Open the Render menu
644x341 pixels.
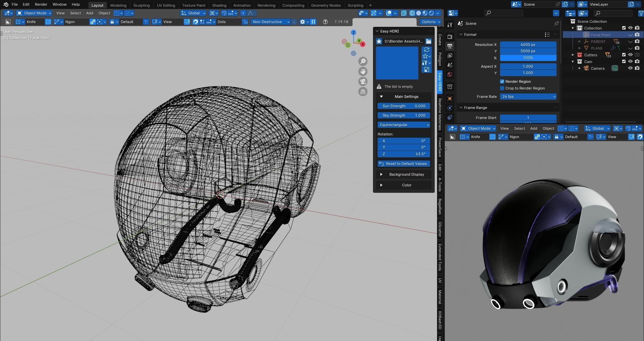click(41, 4)
